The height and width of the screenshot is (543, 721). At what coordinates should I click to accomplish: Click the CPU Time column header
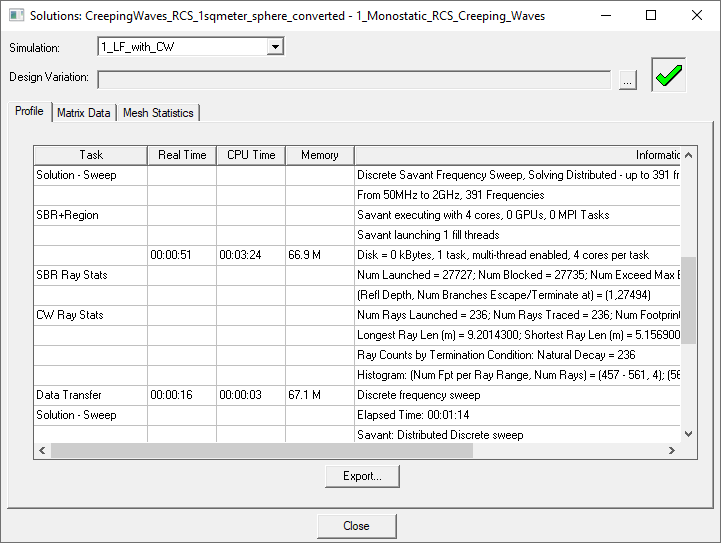pos(251,155)
